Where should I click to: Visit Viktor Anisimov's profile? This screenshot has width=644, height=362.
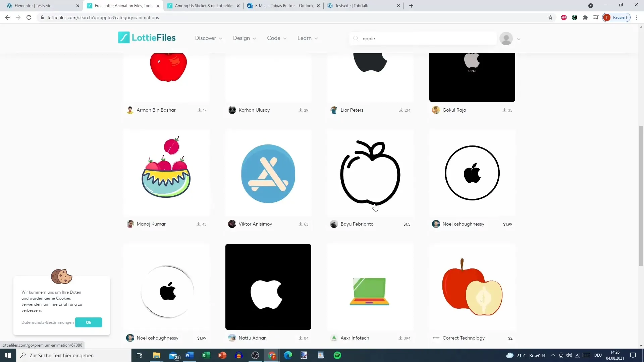[255, 224]
